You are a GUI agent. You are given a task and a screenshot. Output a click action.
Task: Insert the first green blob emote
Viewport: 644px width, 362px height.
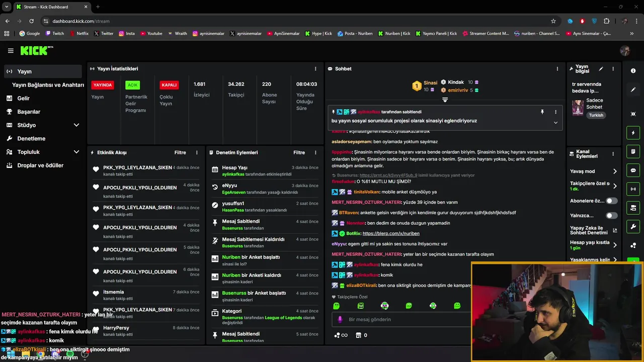pos(337,306)
